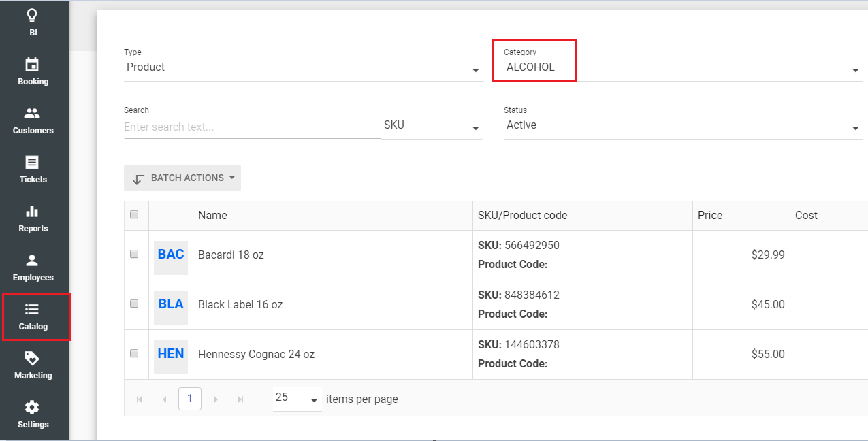Toggle the select-all checkbox in table header
868x441 pixels.
pyautogui.click(x=134, y=214)
